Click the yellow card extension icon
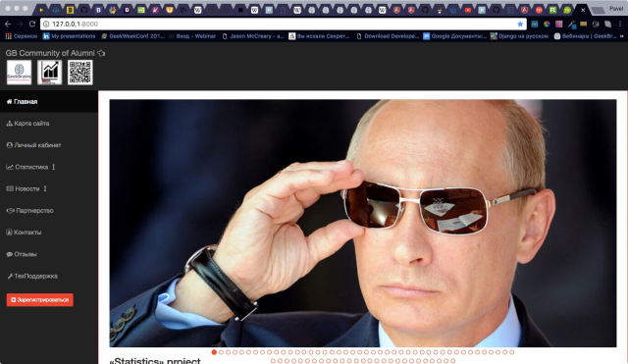This screenshot has height=364, width=628. point(584,24)
